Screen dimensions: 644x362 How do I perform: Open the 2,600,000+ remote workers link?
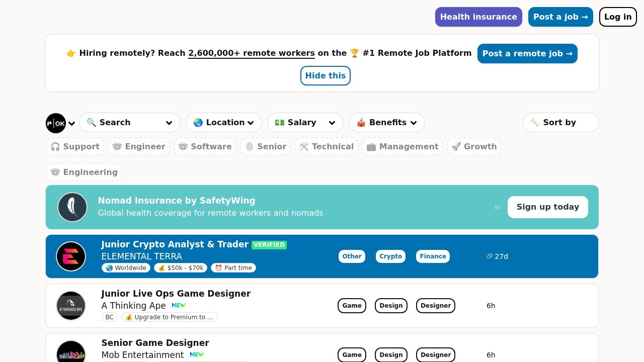252,53
